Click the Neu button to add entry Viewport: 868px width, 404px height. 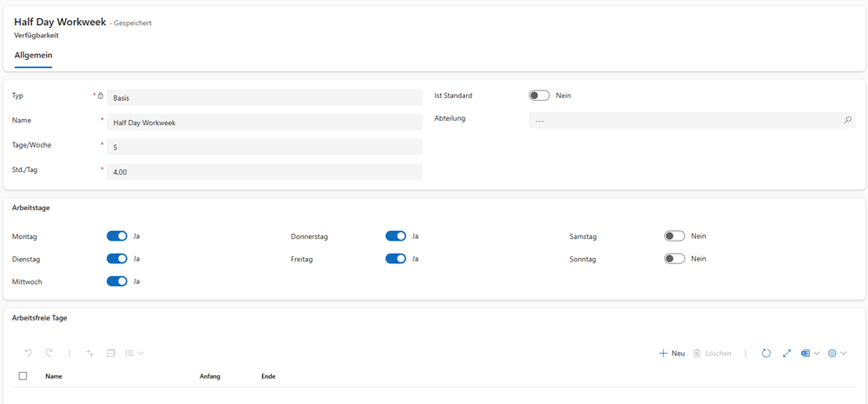pyautogui.click(x=673, y=354)
